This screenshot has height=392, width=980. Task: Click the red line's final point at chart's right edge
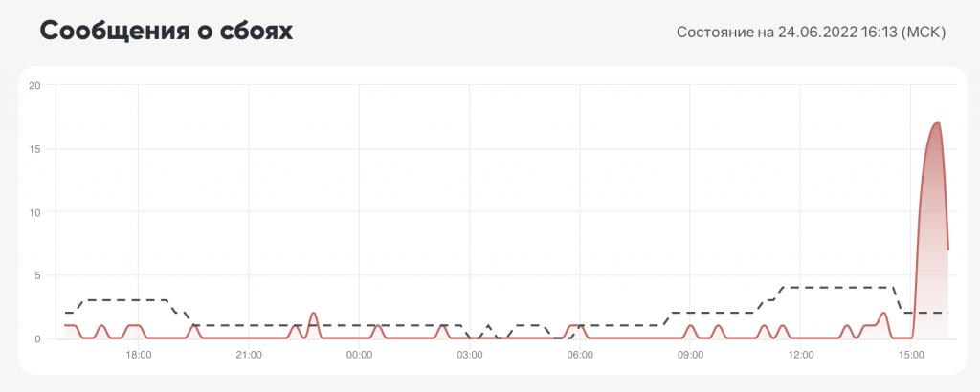947,250
